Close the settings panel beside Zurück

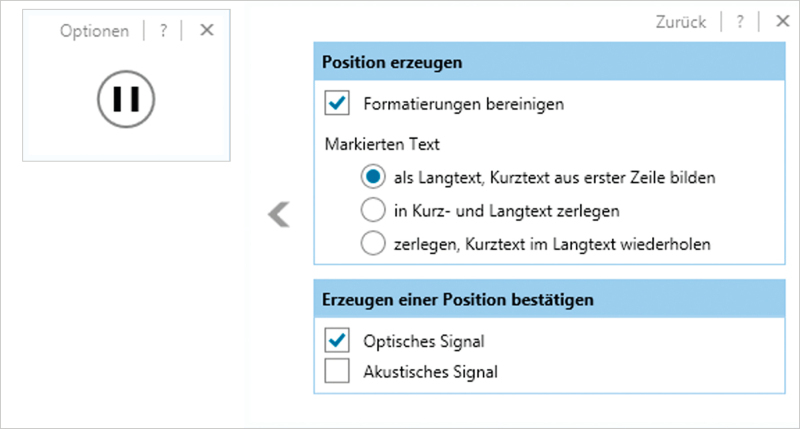tap(783, 21)
